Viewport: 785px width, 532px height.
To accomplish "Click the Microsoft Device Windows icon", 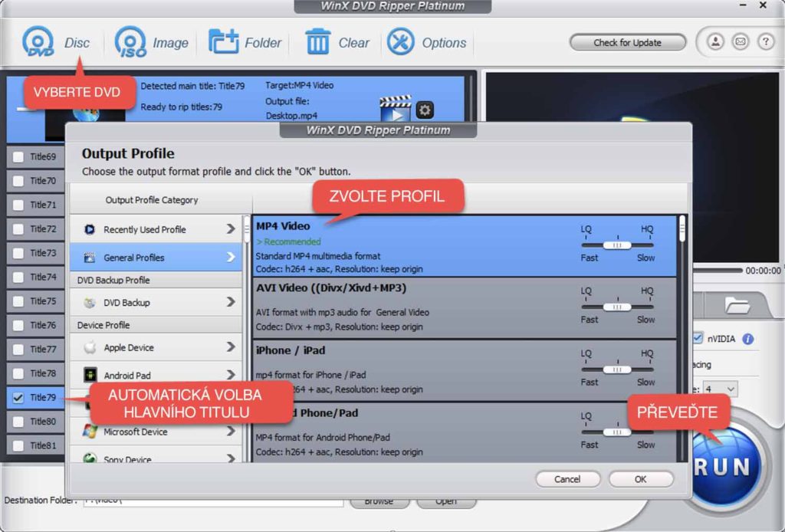I will (90, 431).
